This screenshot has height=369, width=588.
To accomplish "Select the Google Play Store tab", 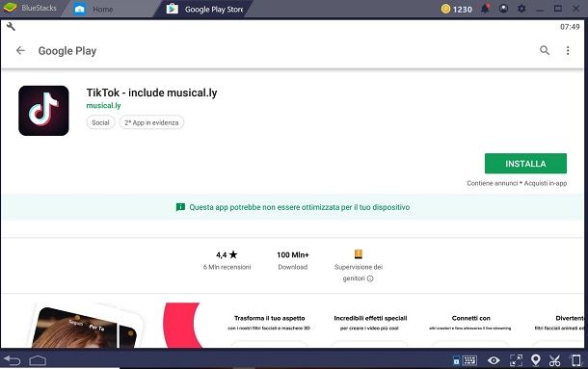I will (x=204, y=9).
